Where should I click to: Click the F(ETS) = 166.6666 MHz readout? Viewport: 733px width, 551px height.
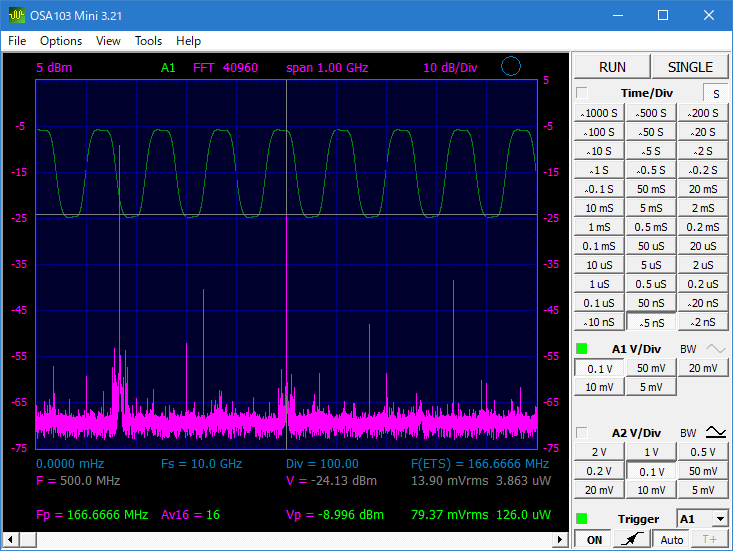coord(480,464)
